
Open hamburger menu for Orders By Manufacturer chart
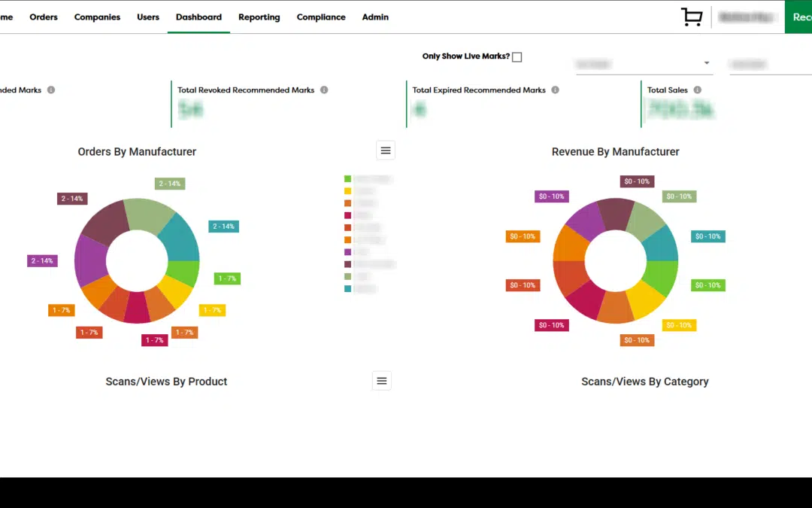(386, 151)
